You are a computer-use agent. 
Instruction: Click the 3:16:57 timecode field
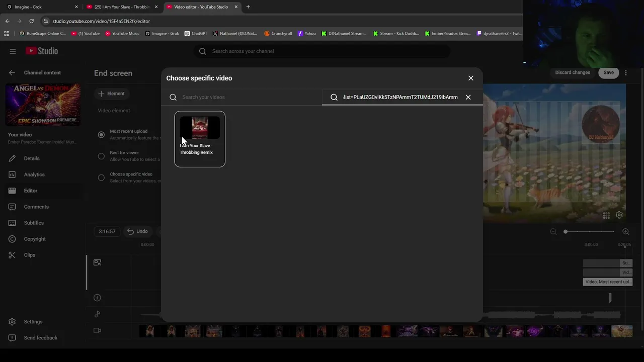(107, 231)
